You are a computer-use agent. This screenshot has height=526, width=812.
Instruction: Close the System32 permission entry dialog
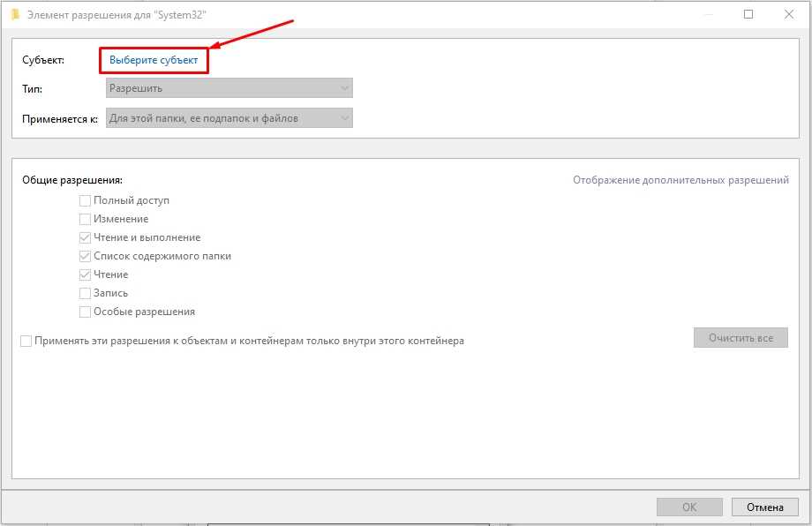pyautogui.click(x=789, y=14)
